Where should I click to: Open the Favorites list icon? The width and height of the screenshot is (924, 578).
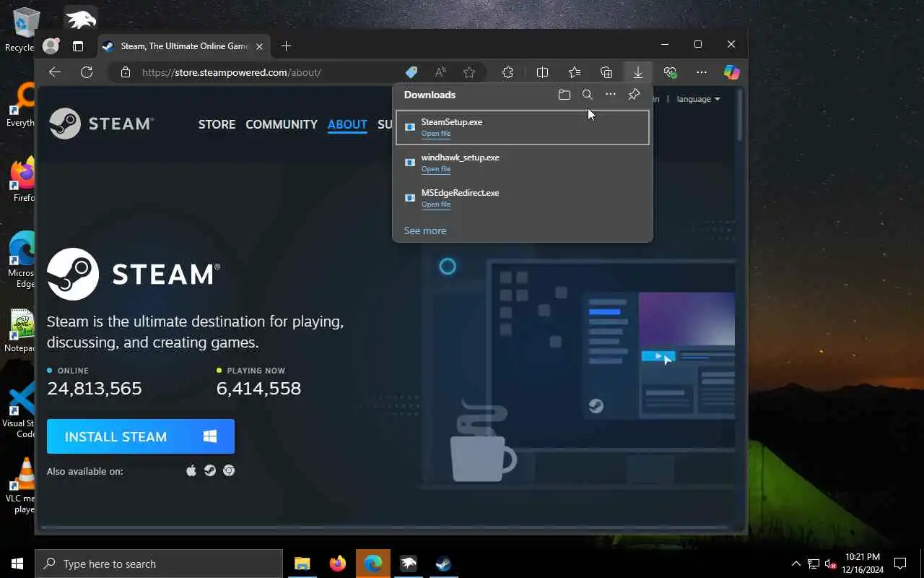tap(575, 72)
